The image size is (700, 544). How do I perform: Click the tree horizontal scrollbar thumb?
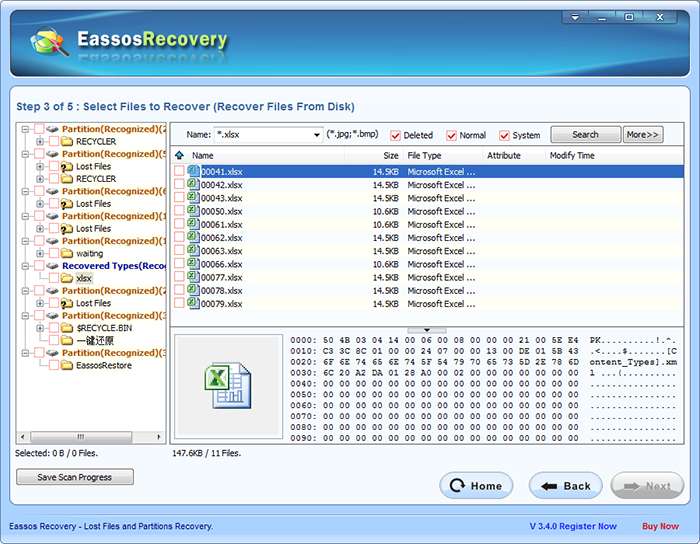[x=81, y=436]
